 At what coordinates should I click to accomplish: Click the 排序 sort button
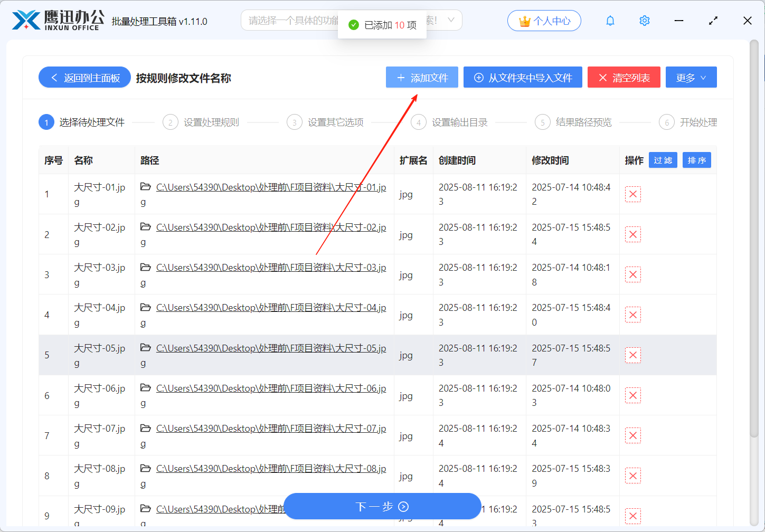click(697, 160)
